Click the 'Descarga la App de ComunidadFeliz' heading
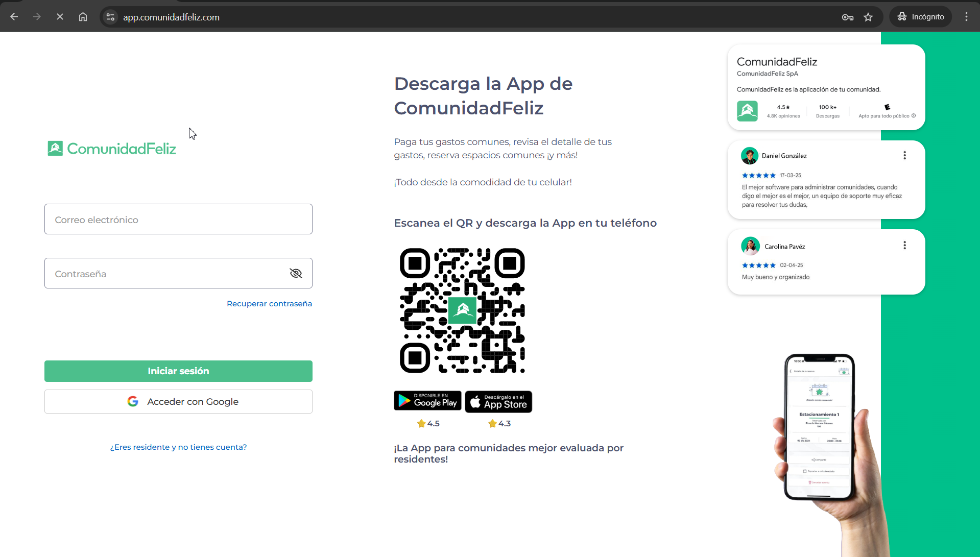980x557 pixels. [483, 95]
